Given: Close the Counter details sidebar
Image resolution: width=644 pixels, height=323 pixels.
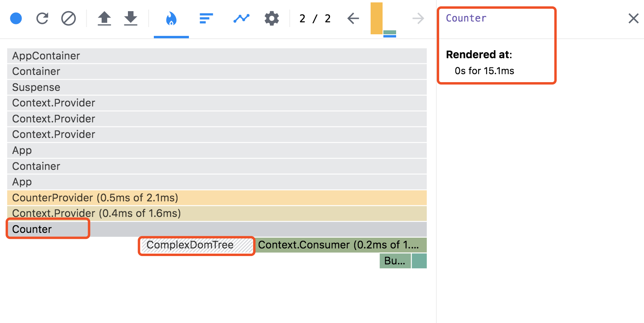Looking at the screenshot, I should pos(633,18).
